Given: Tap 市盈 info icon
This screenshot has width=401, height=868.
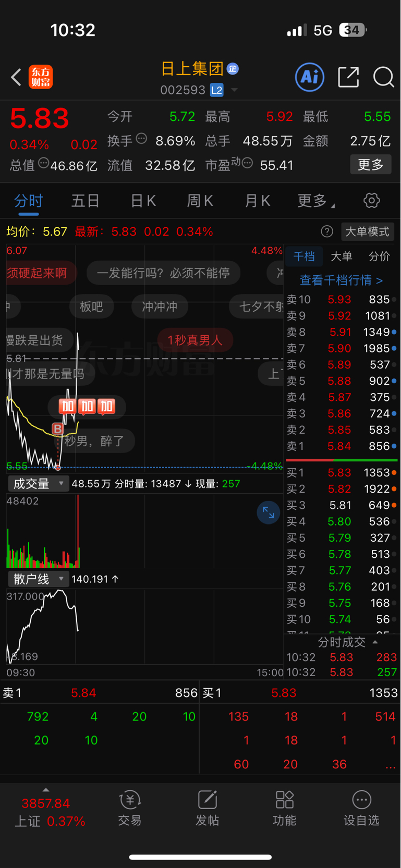Looking at the screenshot, I should [248, 163].
